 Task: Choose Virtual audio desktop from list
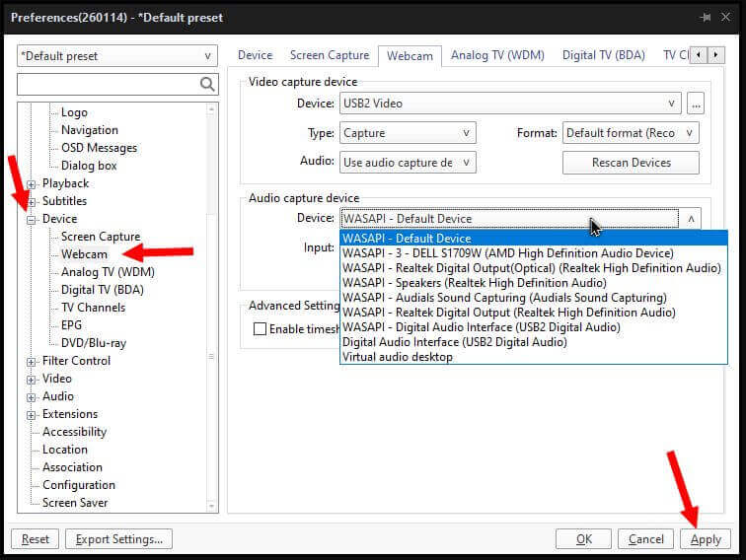[398, 357]
